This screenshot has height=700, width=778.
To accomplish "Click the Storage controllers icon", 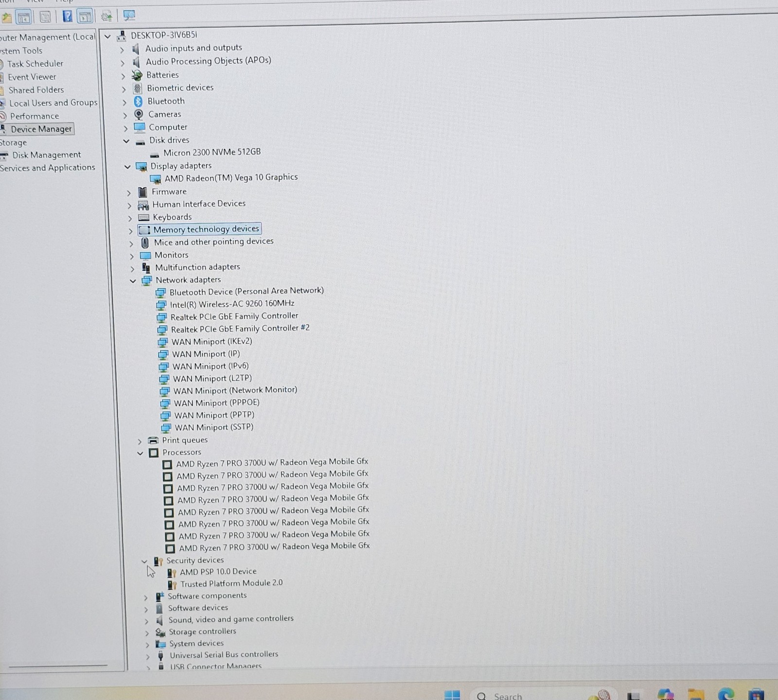I will point(160,632).
